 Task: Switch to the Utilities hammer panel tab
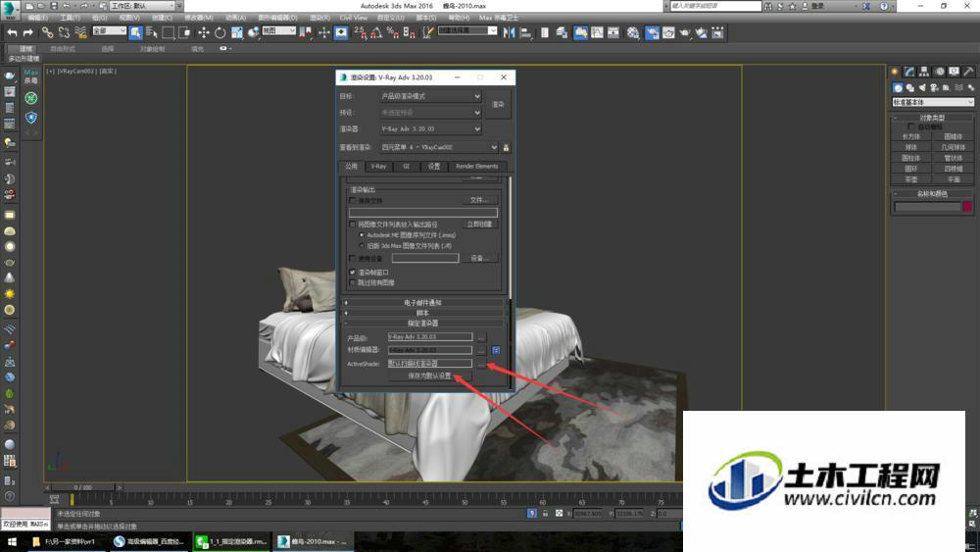[x=968, y=72]
